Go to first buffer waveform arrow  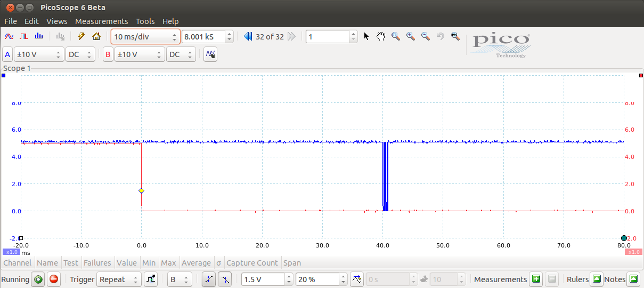pyautogui.click(x=248, y=37)
